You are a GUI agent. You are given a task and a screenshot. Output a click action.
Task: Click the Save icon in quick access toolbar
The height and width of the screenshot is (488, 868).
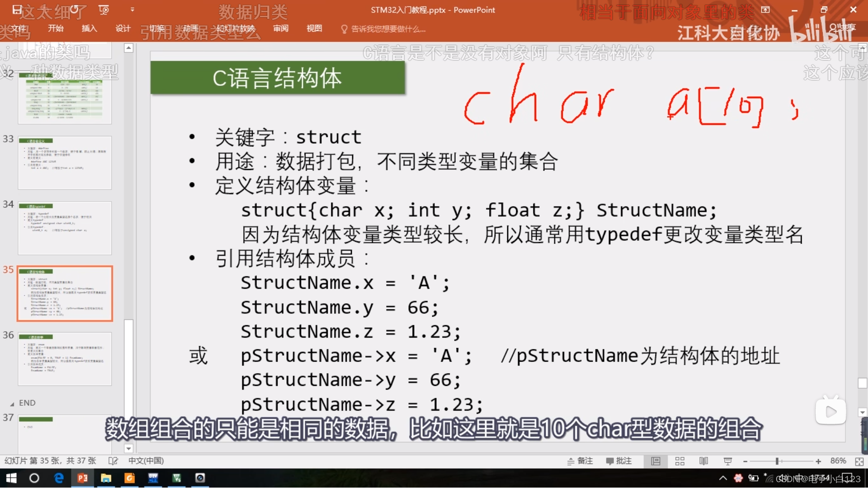pyautogui.click(x=17, y=9)
